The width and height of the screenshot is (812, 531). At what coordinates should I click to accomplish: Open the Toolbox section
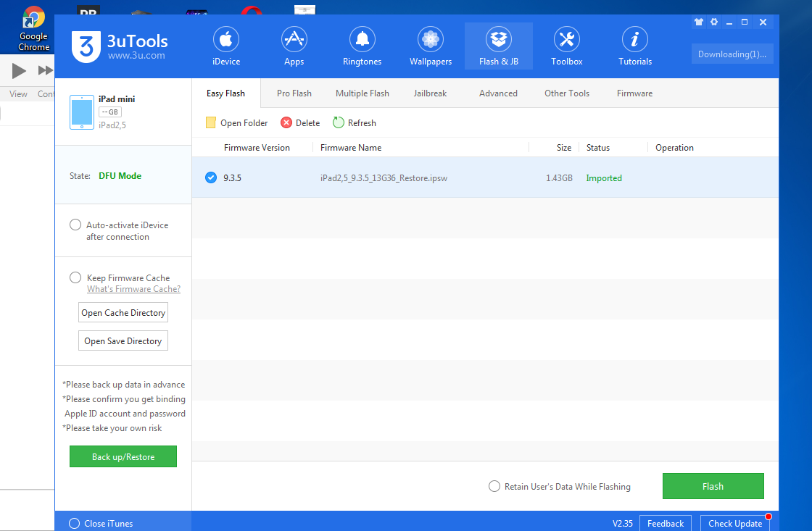pyautogui.click(x=566, y=46)
